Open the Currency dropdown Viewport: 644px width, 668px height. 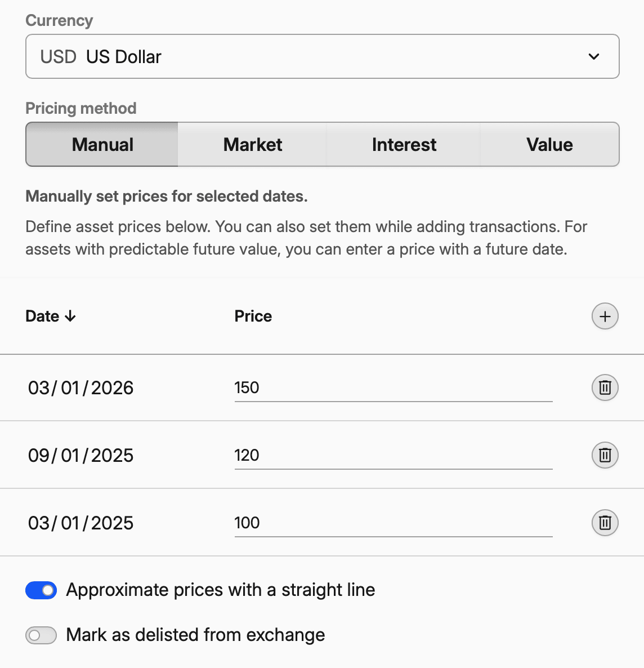322,56
